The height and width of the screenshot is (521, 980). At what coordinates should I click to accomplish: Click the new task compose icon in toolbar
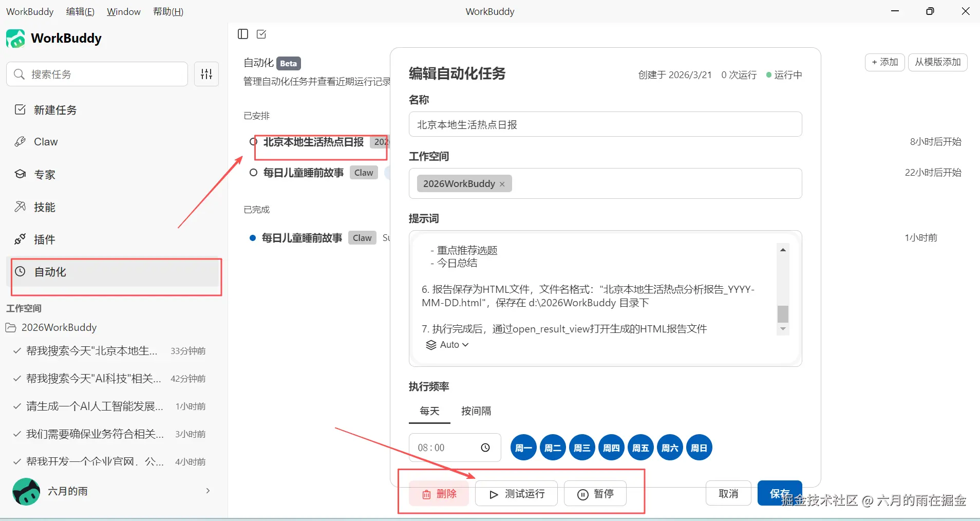(261, 34)
